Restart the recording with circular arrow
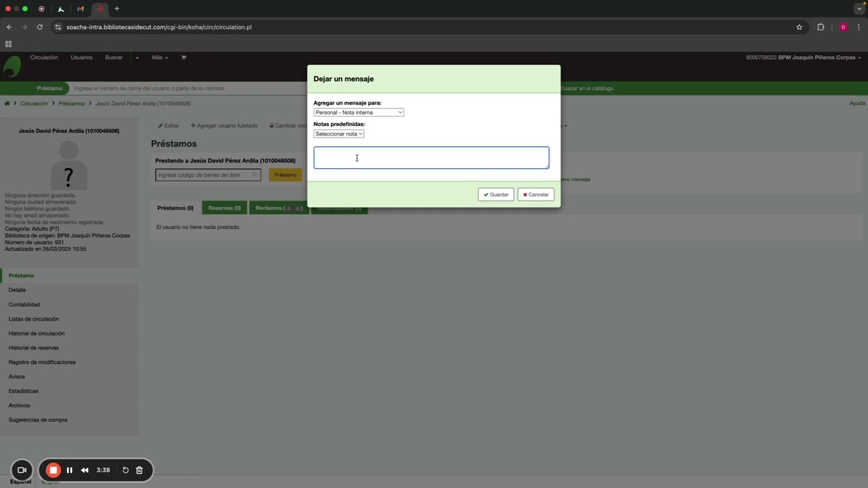The width and height of the screenshot is (868, 488). point(125,470)
